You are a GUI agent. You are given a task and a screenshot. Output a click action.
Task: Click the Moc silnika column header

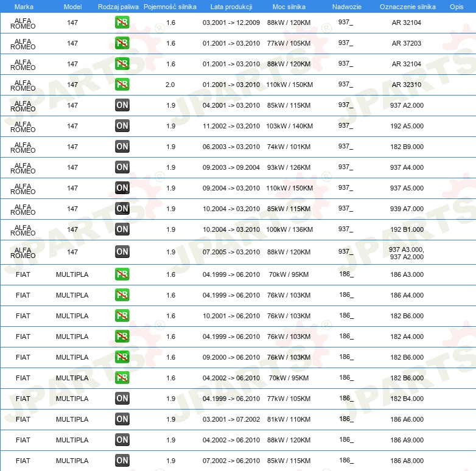click(289, 7)
